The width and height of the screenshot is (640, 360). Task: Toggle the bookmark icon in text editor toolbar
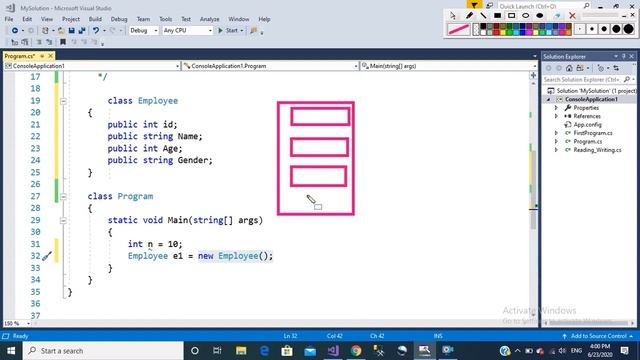62,42
